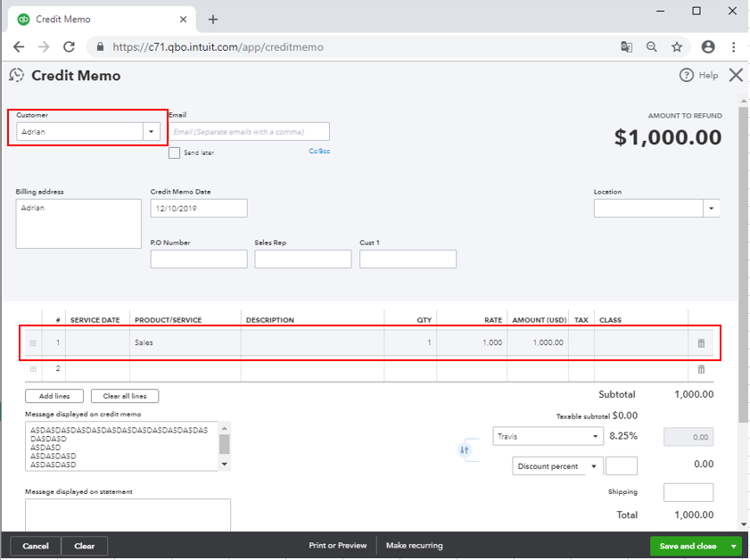This screenshot has height=560, width=750.
Task: Delete line 2 with the trash icon
Action: (x=701, y=368)
